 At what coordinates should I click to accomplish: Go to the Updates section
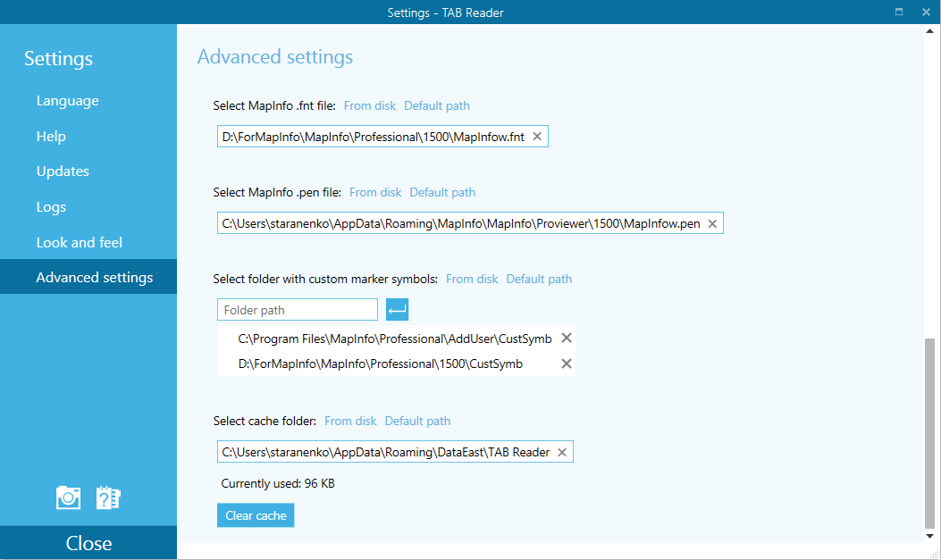(x=63, y=171)
